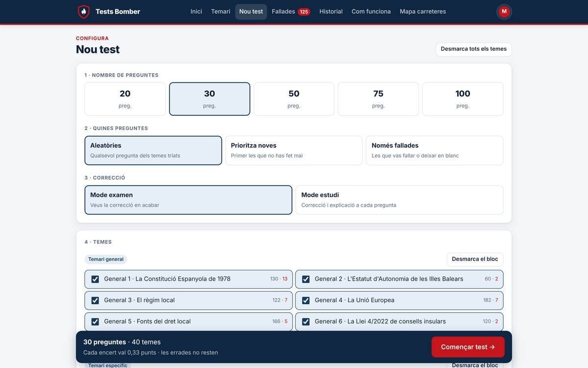
Task: Choose 50 preguntes option
Action: (294, 99)
